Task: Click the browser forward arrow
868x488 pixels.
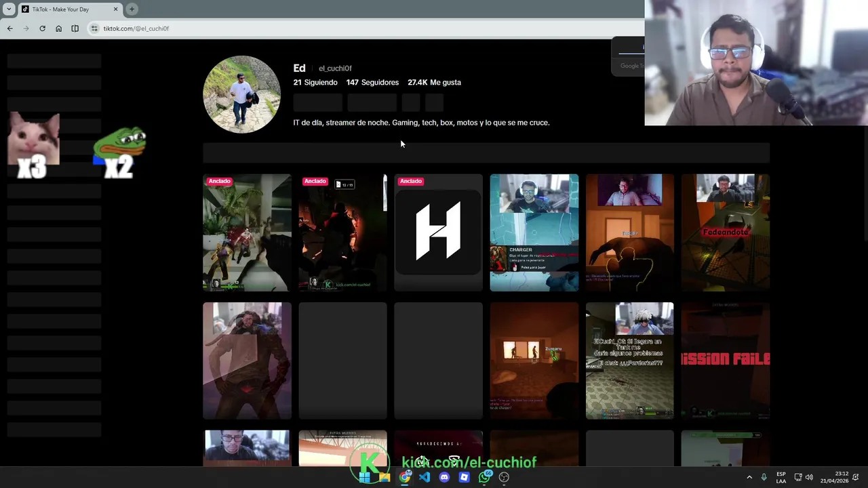Action: [26, 28]
